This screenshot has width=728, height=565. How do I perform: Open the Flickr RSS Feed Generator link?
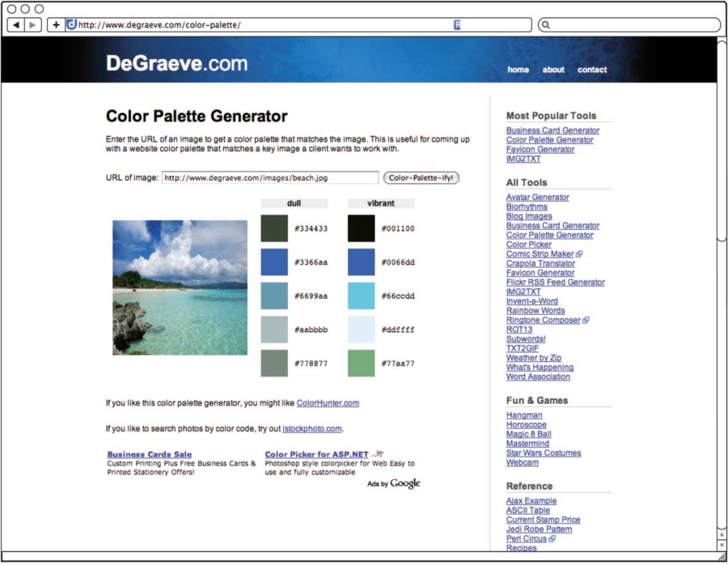point(555,282)
